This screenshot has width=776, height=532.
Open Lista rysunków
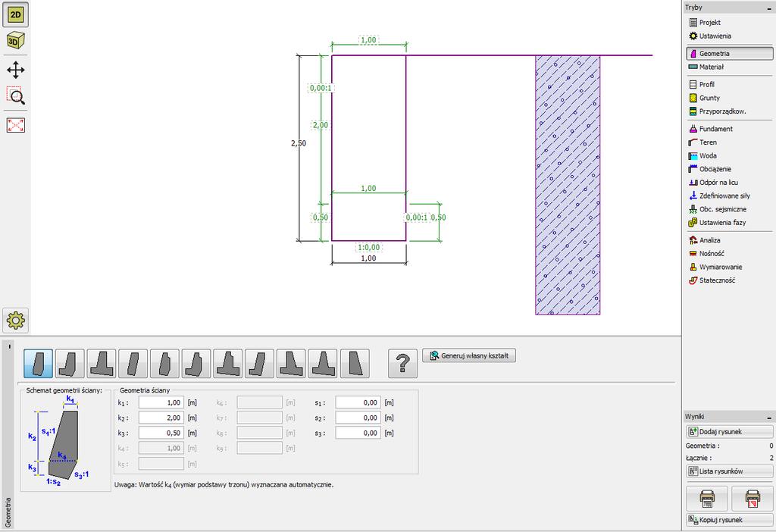click(730, 471)
